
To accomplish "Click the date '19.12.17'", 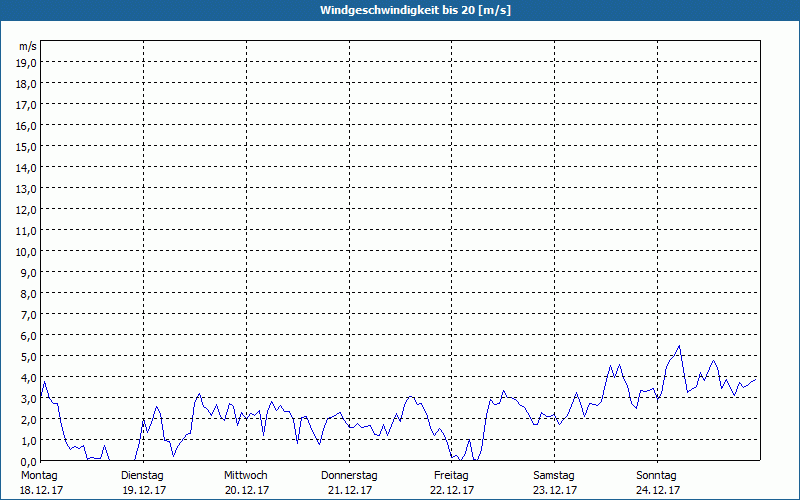I will coord(144,490).
